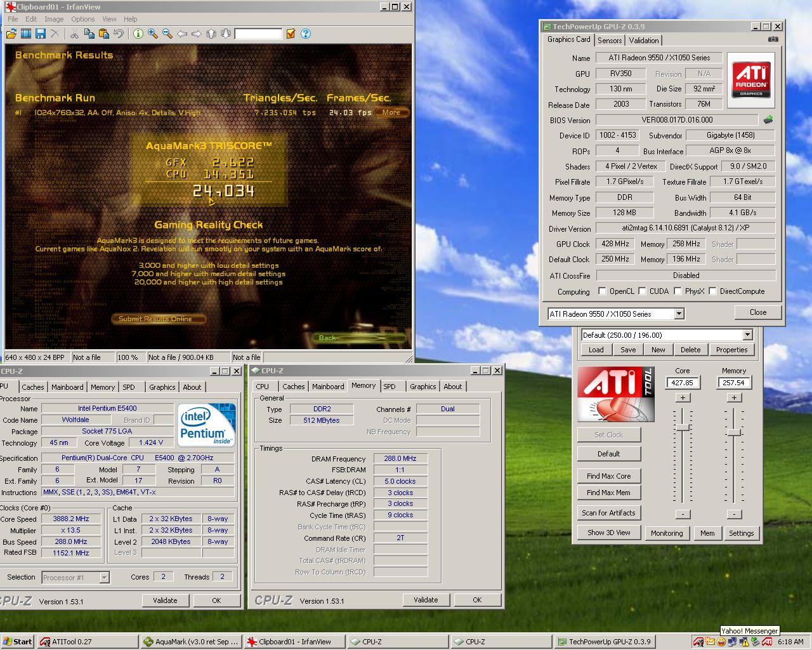Image resolution: width=812 pixels, height=650 pixels.
Task: Open the SPD tab in the right CPU-Z window
Action: coord(390,387)
